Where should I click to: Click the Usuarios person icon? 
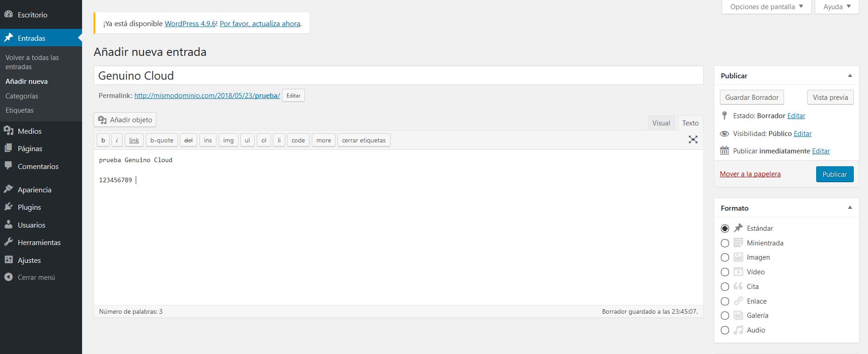[x=8, y=225]
